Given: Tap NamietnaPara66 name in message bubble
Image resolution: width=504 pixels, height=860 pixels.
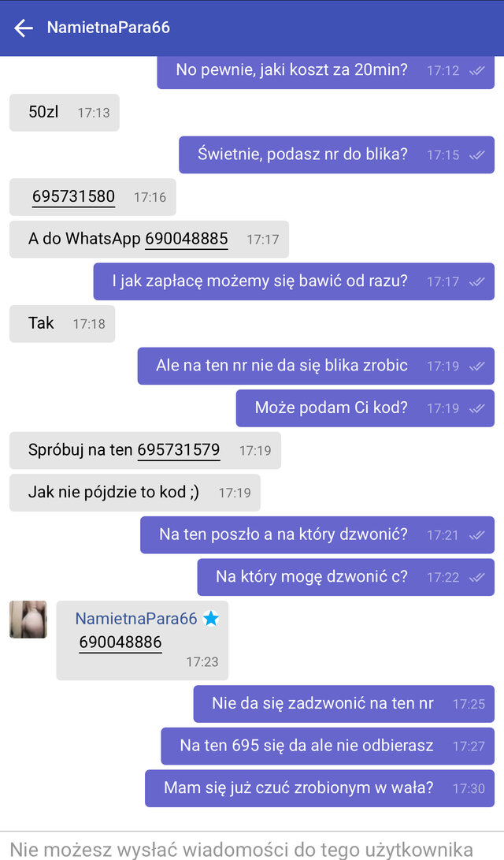Looking at the screenshot, I should (x=136, y=619).
